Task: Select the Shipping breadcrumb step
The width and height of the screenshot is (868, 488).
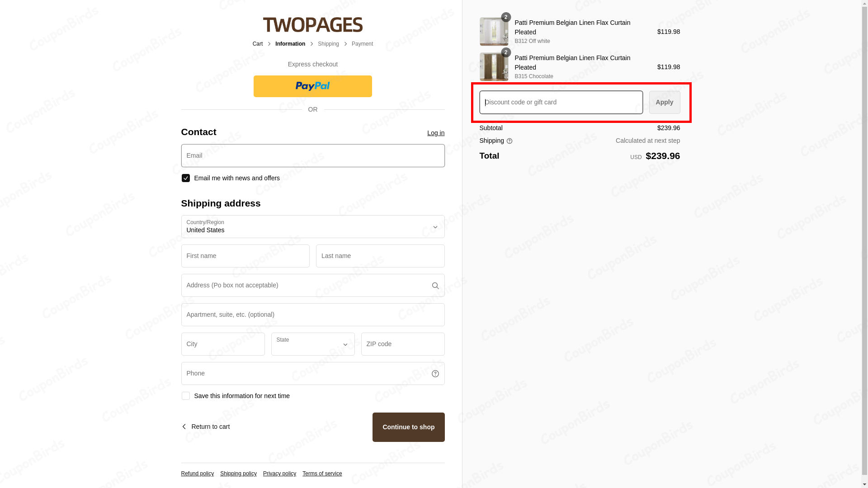Action: click(x=328, y=44)
